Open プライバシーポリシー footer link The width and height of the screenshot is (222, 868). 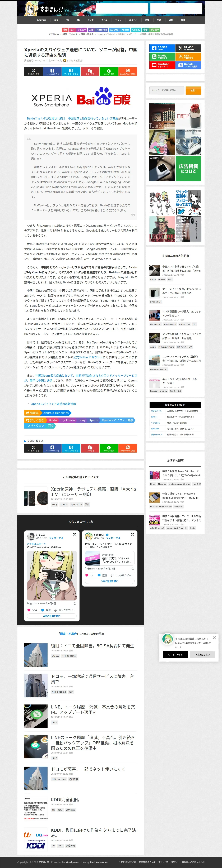(x=169, y=862)
